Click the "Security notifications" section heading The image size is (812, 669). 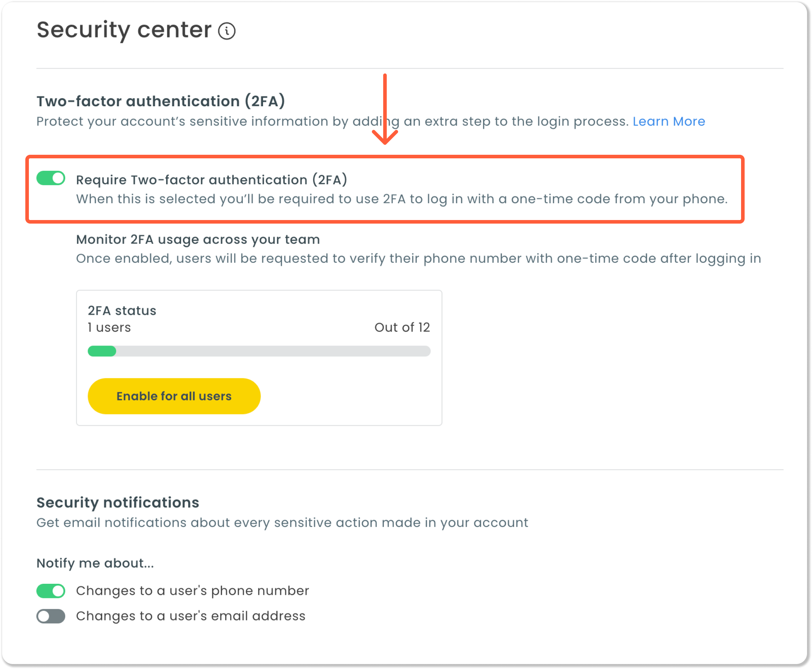pyautogui.click(x=118, y=502)
